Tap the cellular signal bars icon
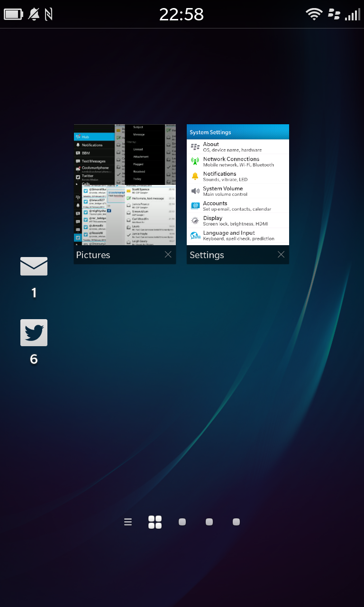The width and height of the screenshot is (364, 607). (352, 14)
